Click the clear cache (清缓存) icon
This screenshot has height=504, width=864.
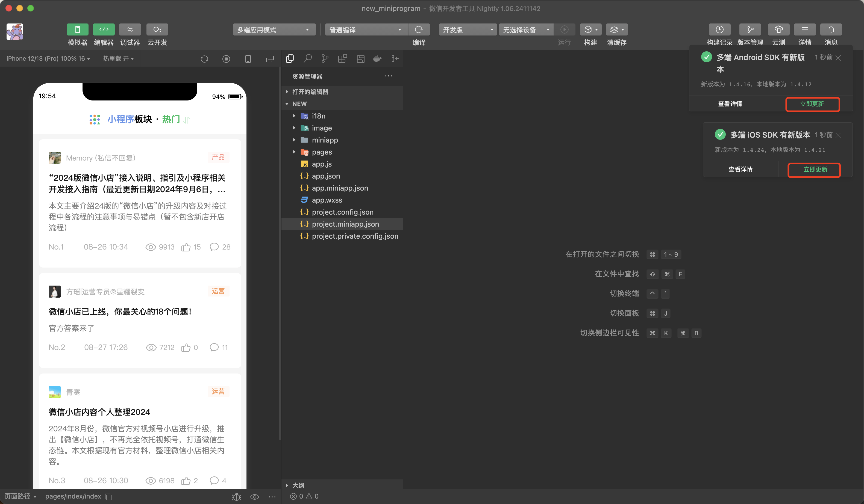pos(616,30)
